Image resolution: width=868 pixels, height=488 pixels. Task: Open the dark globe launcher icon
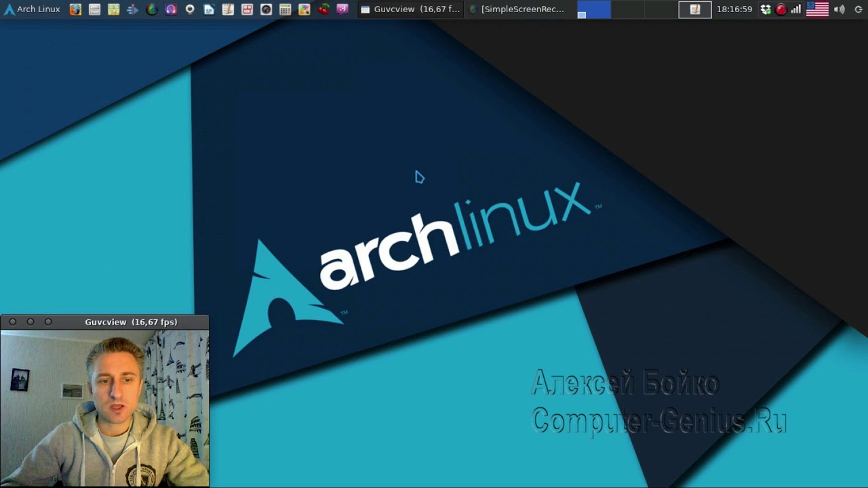151,9
